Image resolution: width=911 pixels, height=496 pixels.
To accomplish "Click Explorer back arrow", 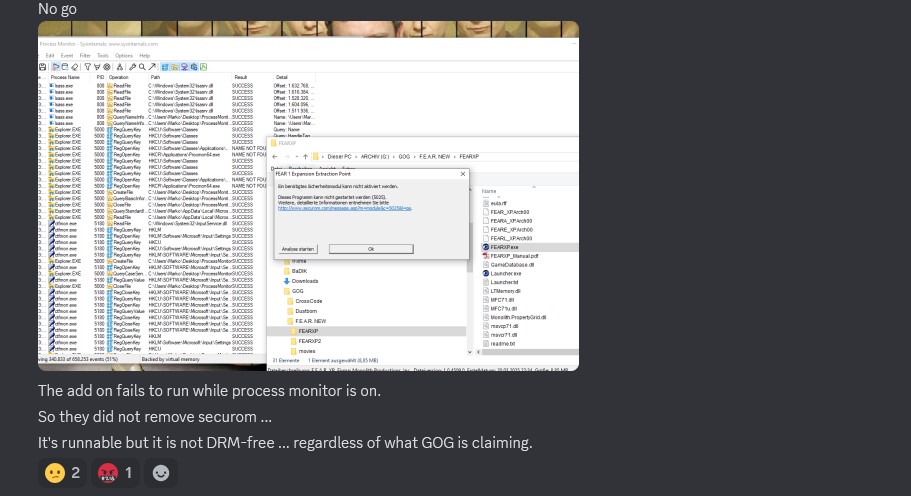I will [275, 157].
